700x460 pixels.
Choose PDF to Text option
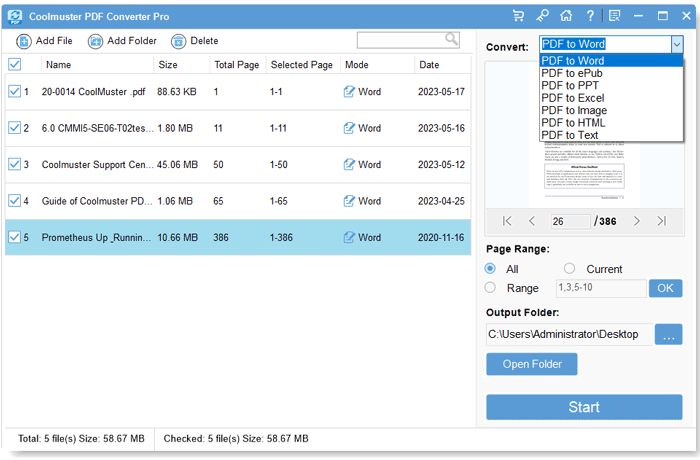[611, 135]
